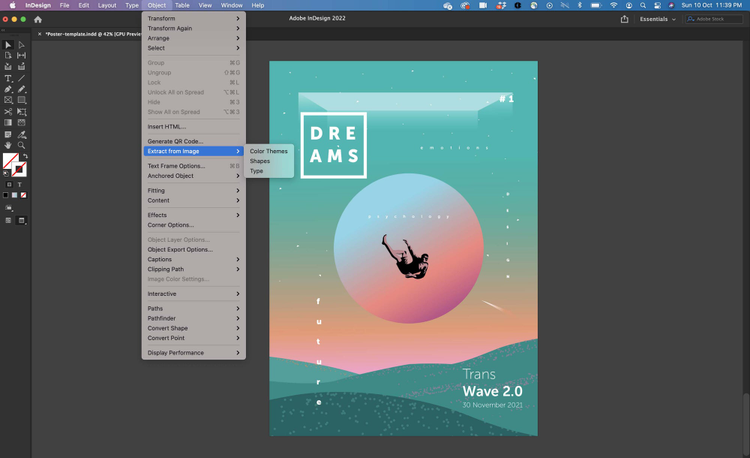
Task: Open the Table menu
Action: [182, 5]
